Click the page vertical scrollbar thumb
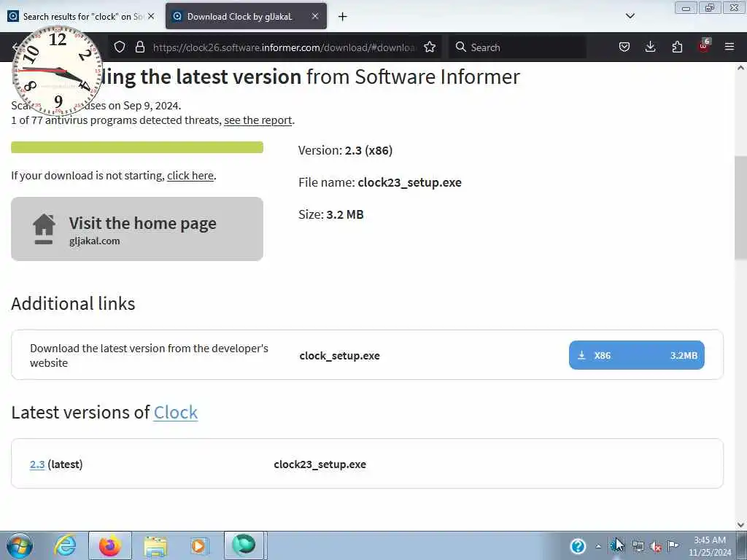 [x=740, y=208]
